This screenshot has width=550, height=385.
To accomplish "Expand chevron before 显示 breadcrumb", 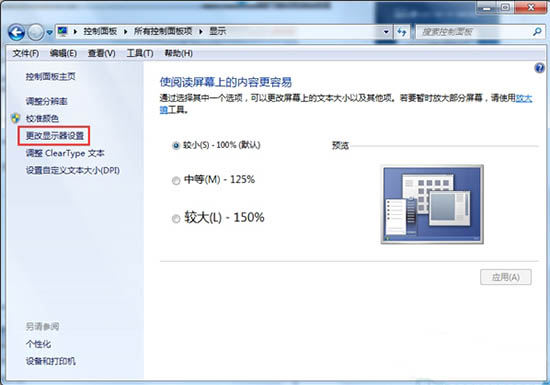I will (x=201, y=32).
